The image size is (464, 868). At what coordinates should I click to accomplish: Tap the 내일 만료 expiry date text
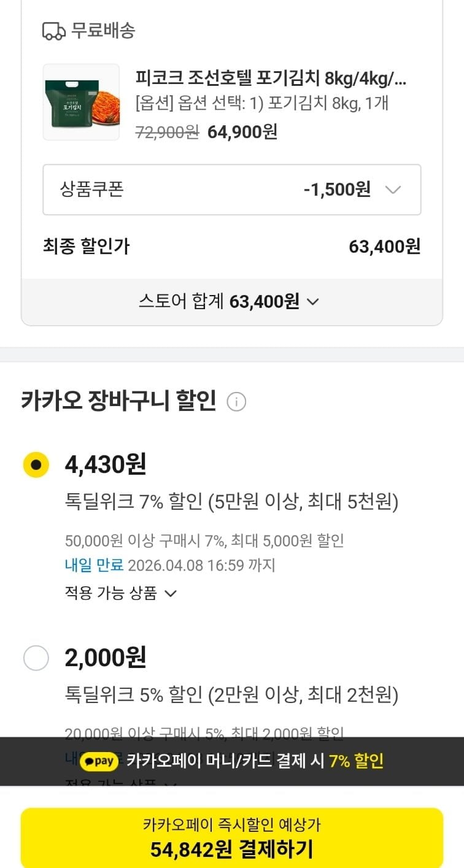pos(170,565)
